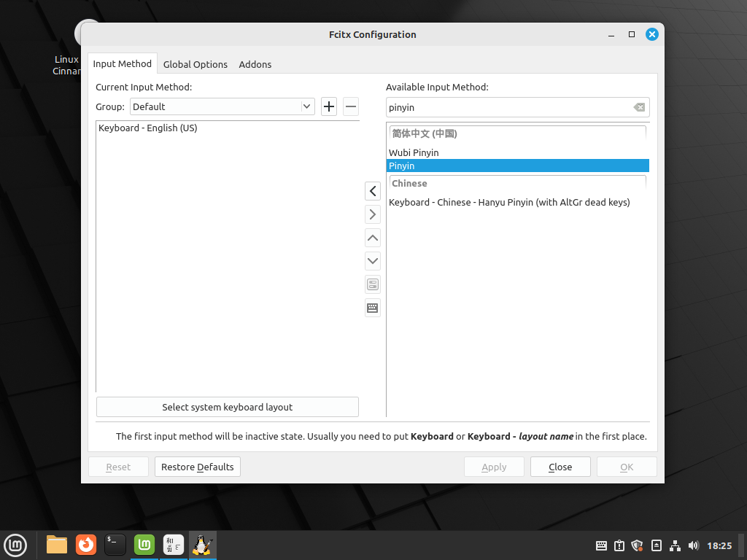
Task: Add a new group with plus button
Action: coord(329,106)
